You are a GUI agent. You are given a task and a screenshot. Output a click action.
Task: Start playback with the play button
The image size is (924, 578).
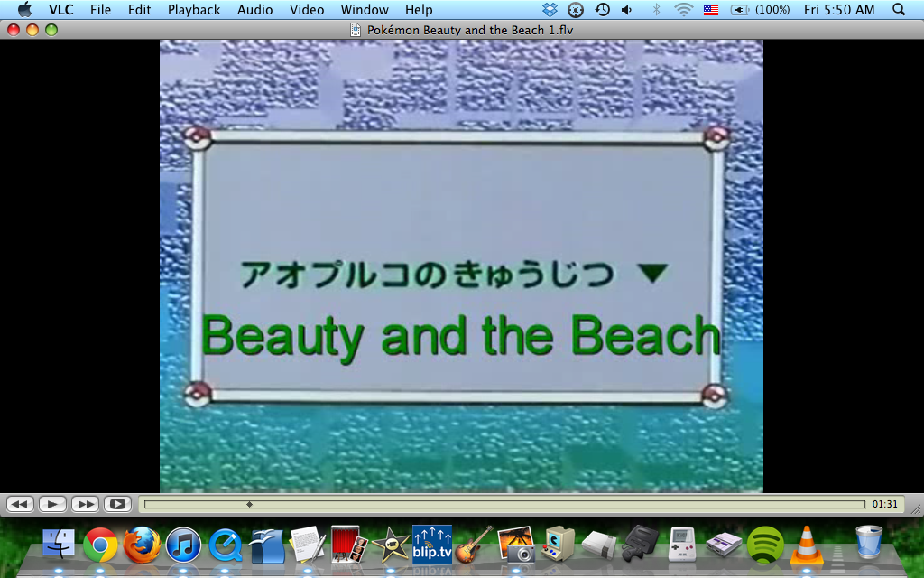pos(52,504)
